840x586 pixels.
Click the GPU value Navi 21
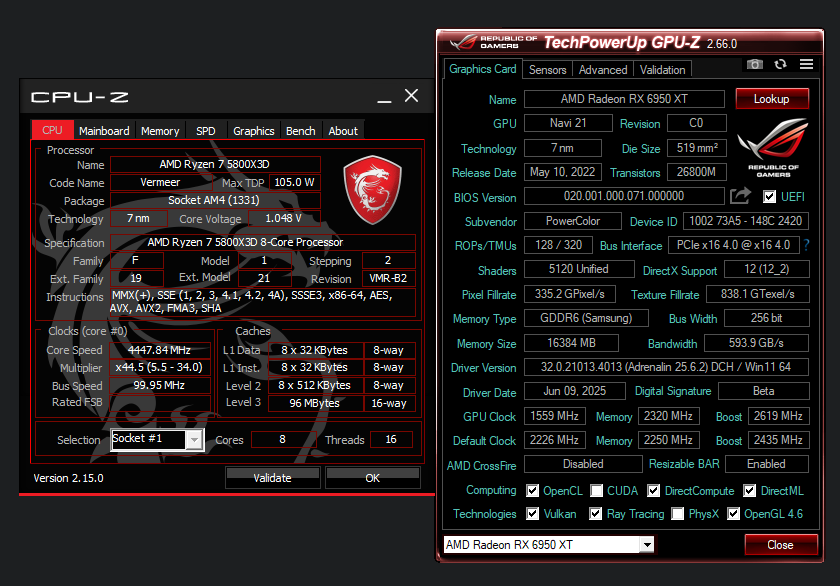(x=568, y=123)
